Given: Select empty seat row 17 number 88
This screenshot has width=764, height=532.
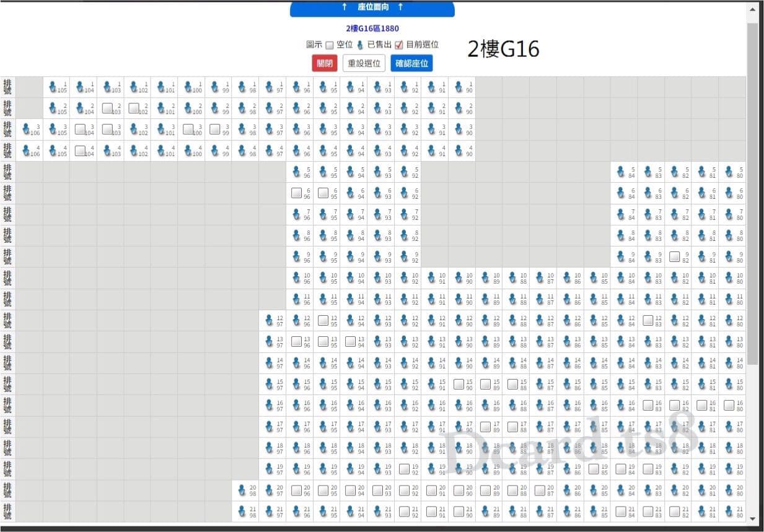Looking at the screenshot, I should (x=512, y=426).
